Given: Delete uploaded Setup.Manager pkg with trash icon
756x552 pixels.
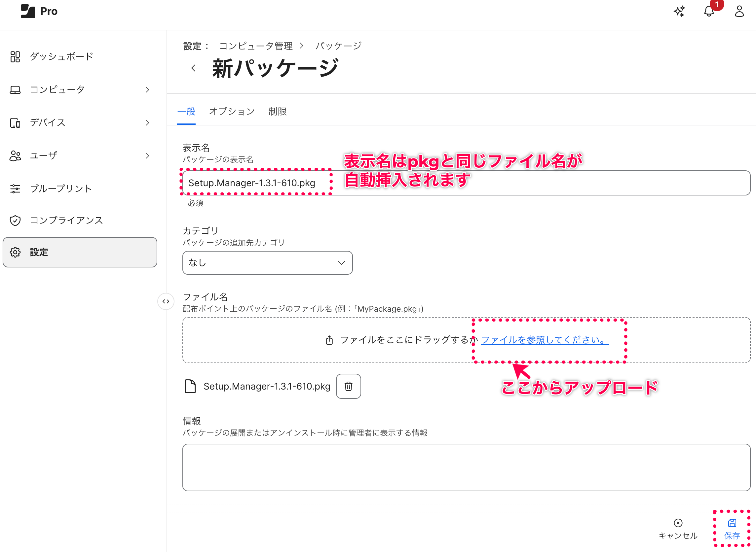Looking at the screenshot, I should [x=348, y=386].
